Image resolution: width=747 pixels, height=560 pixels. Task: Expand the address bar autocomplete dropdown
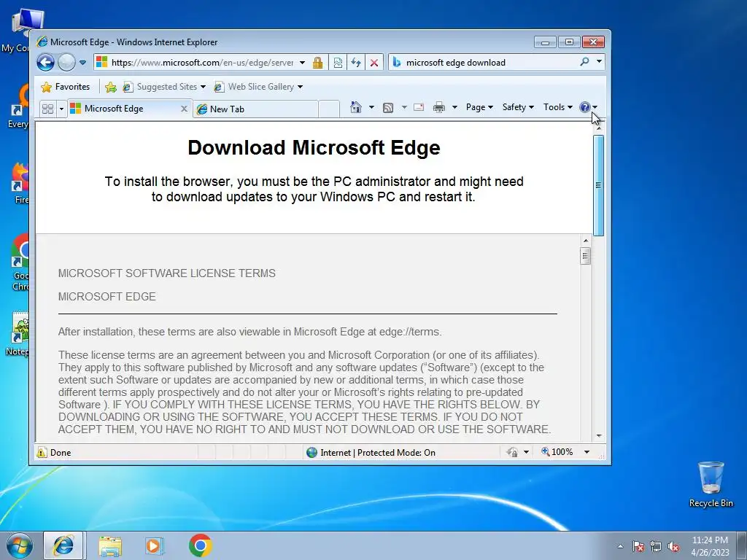pos(302,63)
